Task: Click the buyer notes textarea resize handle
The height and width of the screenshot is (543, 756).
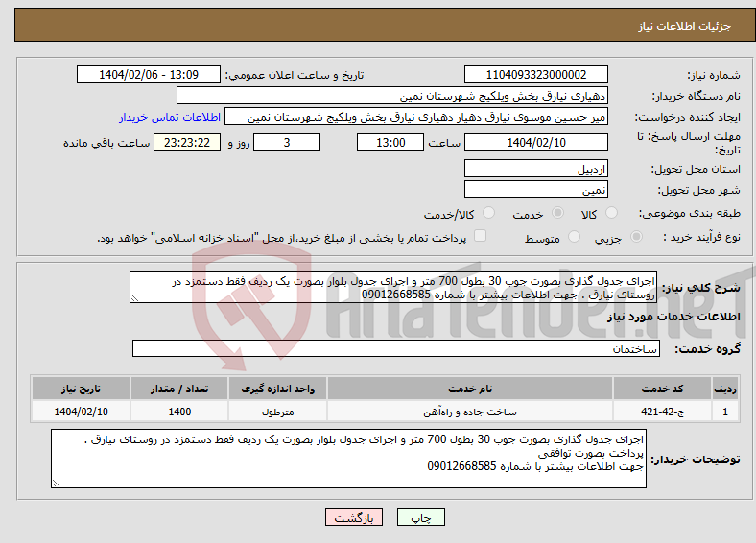Action: (x=56, y=484)
